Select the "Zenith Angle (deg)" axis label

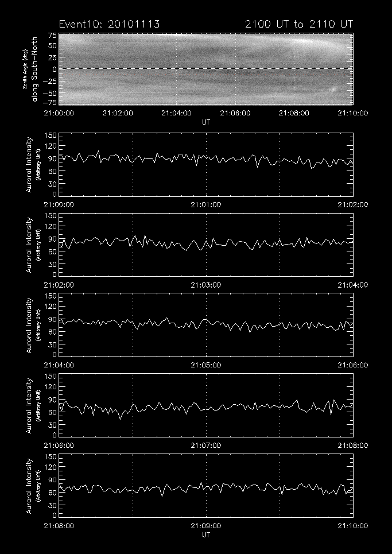(25, 69)
